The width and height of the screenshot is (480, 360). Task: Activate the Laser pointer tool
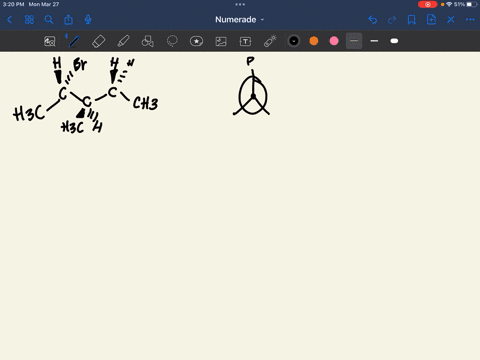tap(270, 41)
